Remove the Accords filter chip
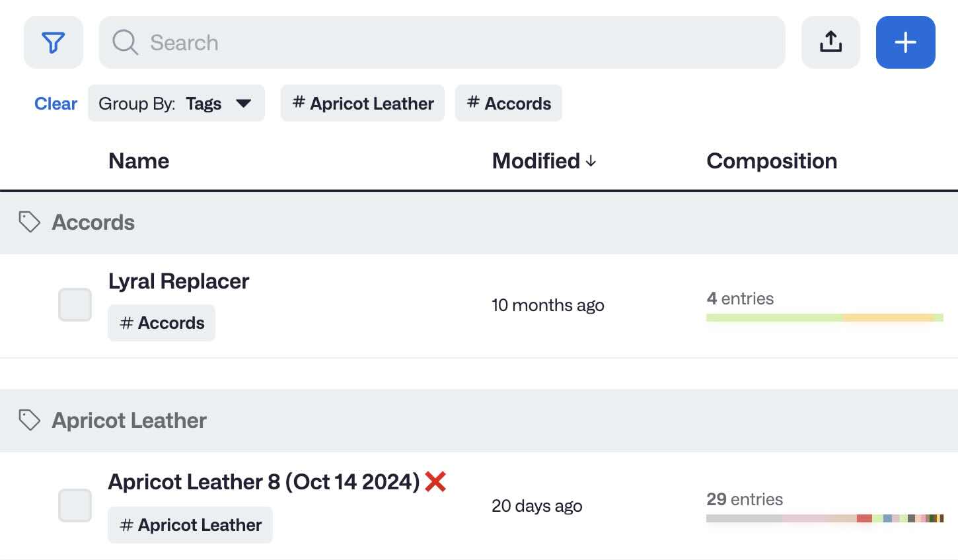The height and width of the screenshot is (560, 958). [508, 103]
